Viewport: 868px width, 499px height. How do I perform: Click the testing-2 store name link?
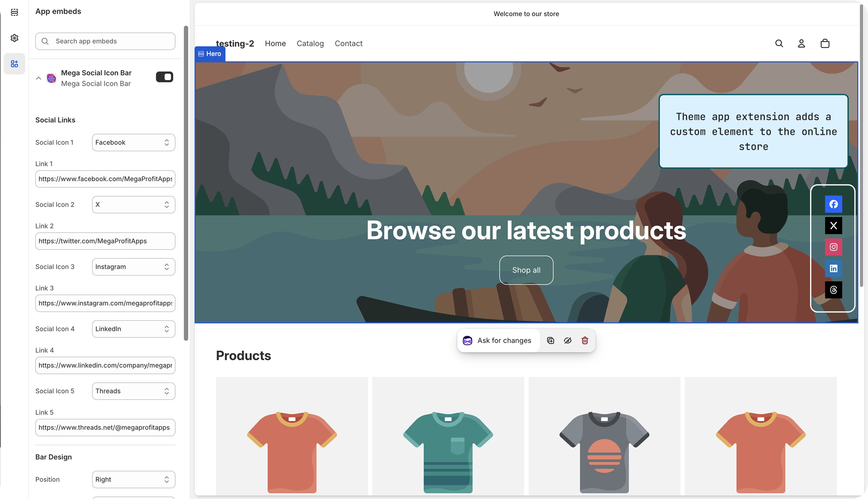point(235,44)
